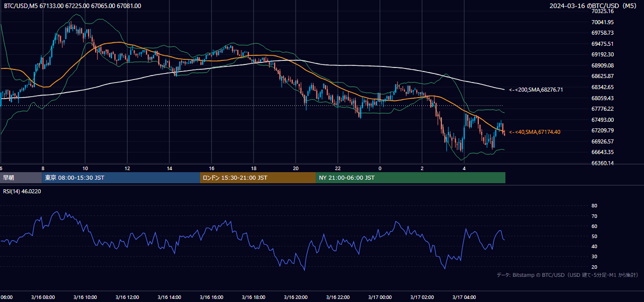Screen dimensions: 644x302
Task: Click the 3/16 16:00 bottom time label
Action: [212, 297]
